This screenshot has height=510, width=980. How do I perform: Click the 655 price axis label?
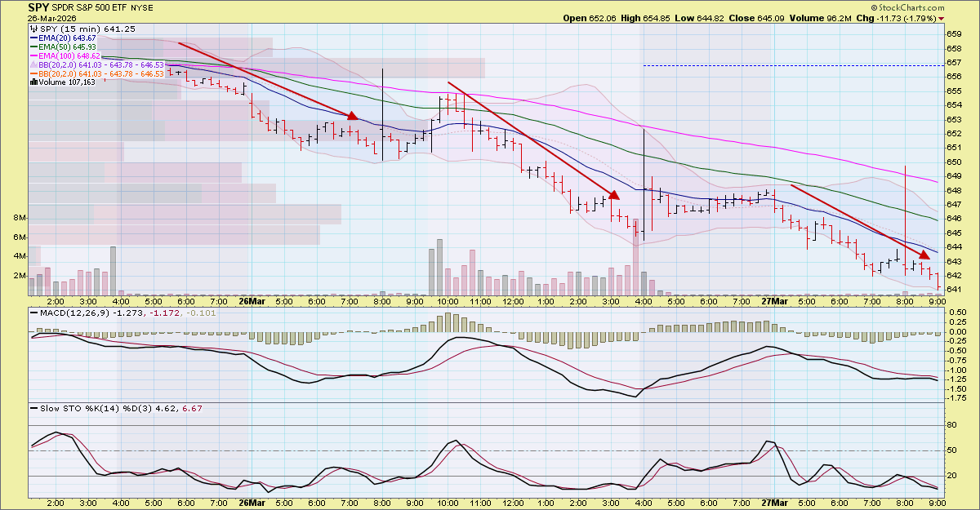[953, 91]
